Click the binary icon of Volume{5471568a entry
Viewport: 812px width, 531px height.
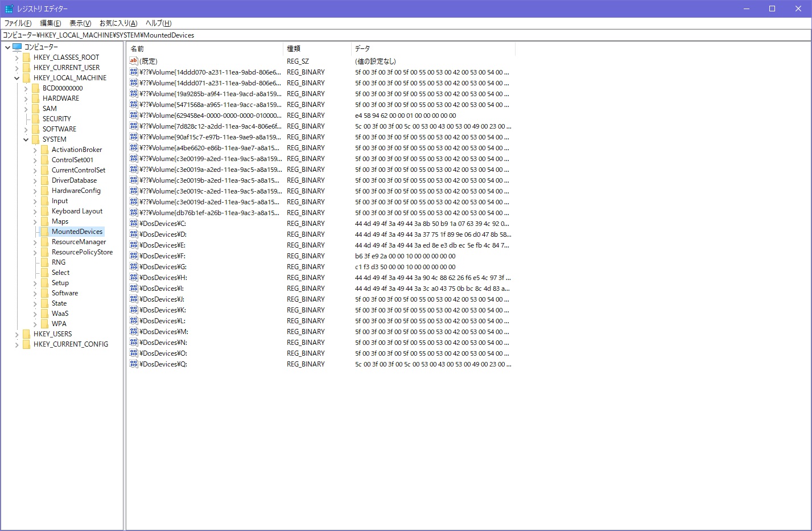(134, 104)
